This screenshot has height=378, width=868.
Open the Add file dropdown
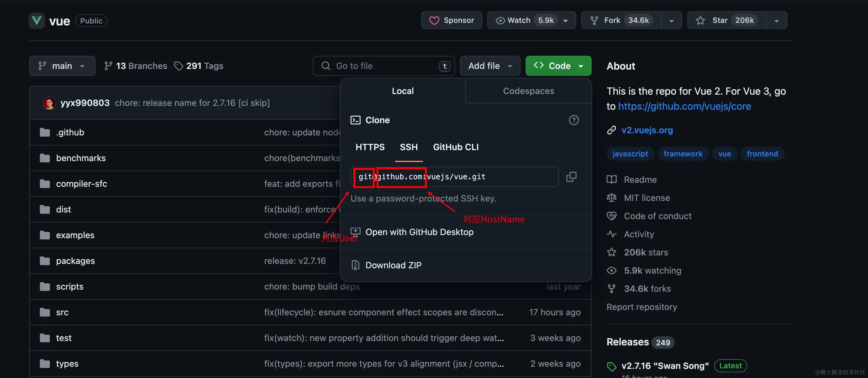(x=490, y=66)
